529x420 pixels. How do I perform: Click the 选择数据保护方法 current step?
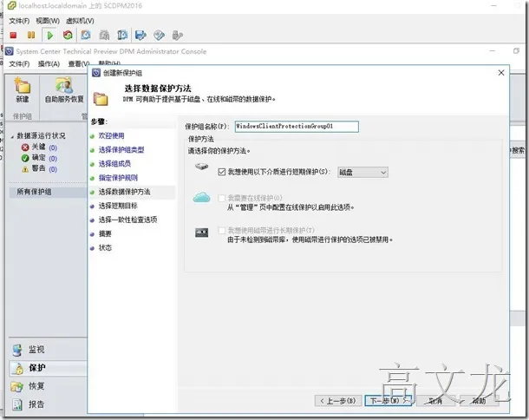pos(125,192)
